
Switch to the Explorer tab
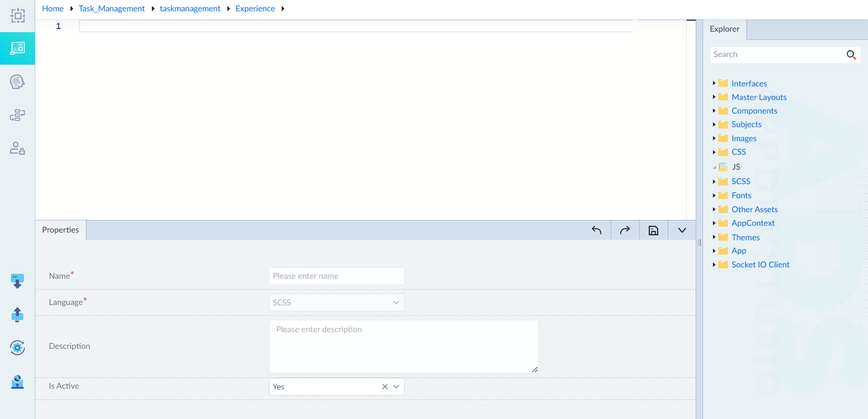click(725, 29)
